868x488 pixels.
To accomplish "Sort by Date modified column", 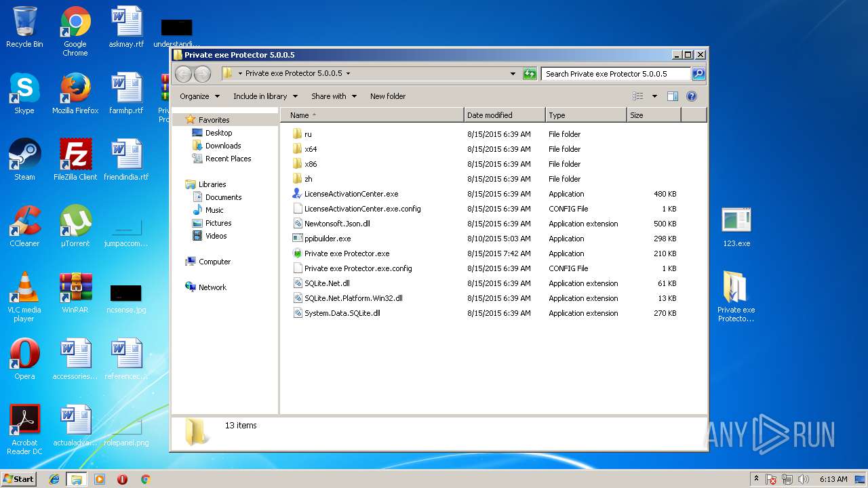I will (x=505, y=115).
